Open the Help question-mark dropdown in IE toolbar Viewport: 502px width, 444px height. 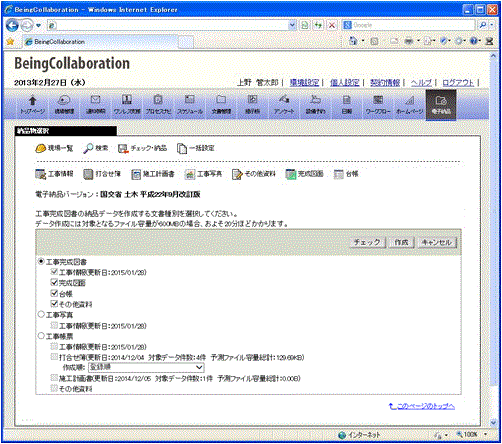479,41
